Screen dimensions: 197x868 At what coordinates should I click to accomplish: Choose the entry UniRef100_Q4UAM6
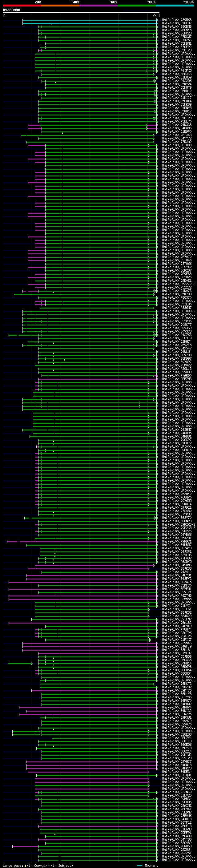click(x=177, y=128)
